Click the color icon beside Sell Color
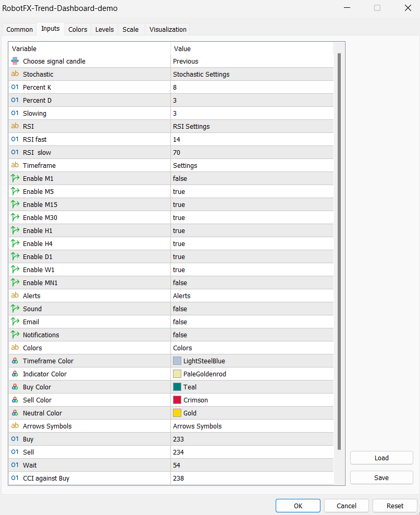 coord(15,400)
